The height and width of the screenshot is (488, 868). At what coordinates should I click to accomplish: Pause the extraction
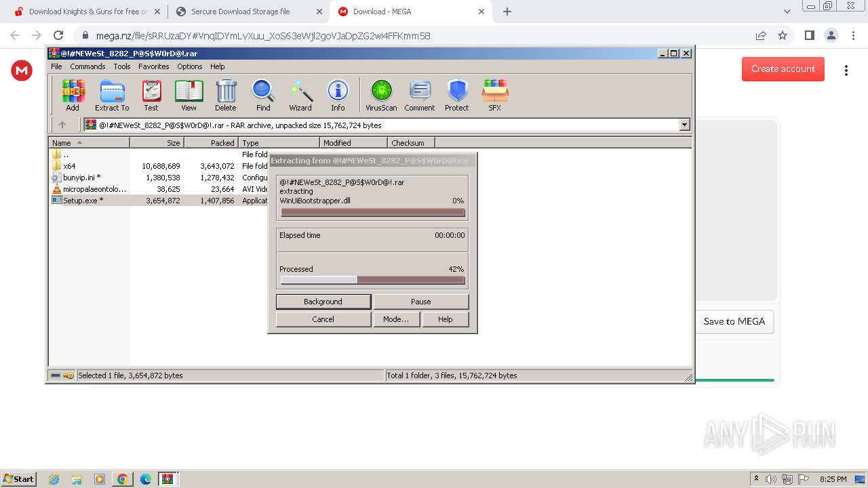(x=420, y=302)
